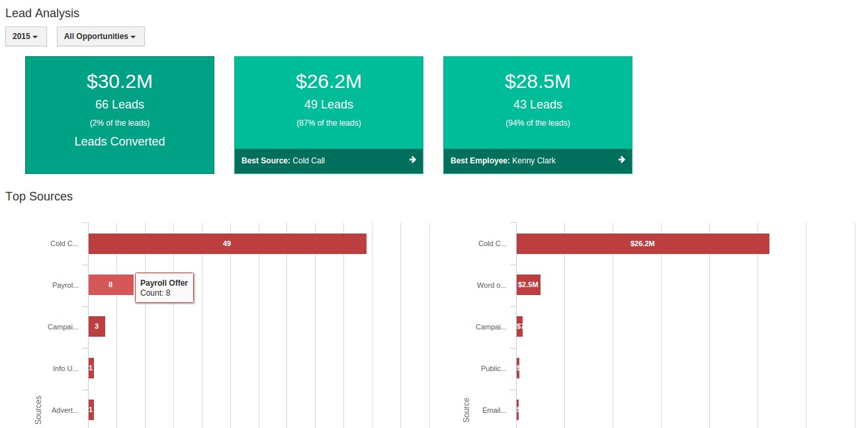The height and width of the screenshot is (428, 868).
Task: Click the Email bar in the revenue chart
Action: 517,409
